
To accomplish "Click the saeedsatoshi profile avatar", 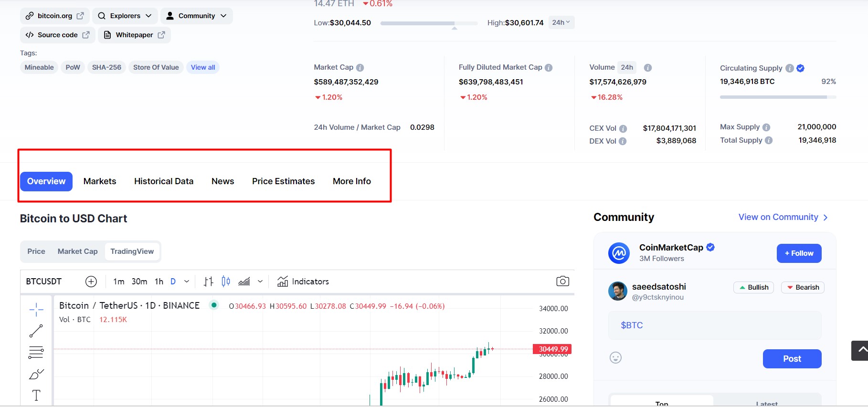I will [x=618, y=291].
